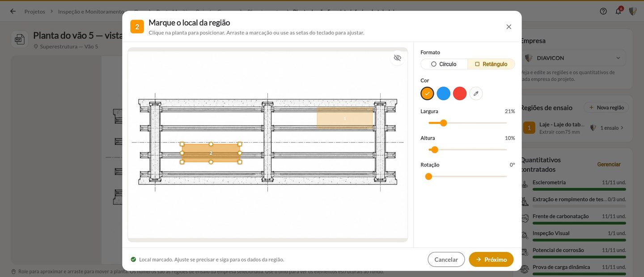
Task: Click the DIAVICON company shield logo
Action: [528, 58]
